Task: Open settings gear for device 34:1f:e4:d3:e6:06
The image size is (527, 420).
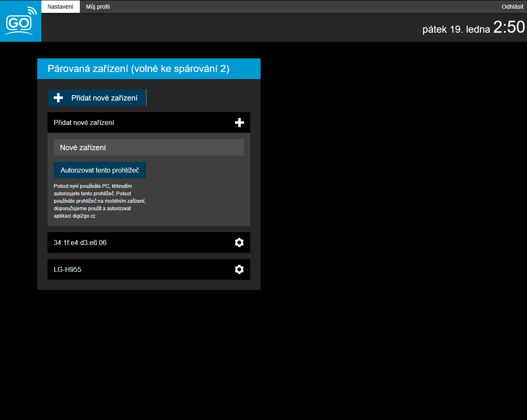Action: pyautogui.click(x=239, y=242)
